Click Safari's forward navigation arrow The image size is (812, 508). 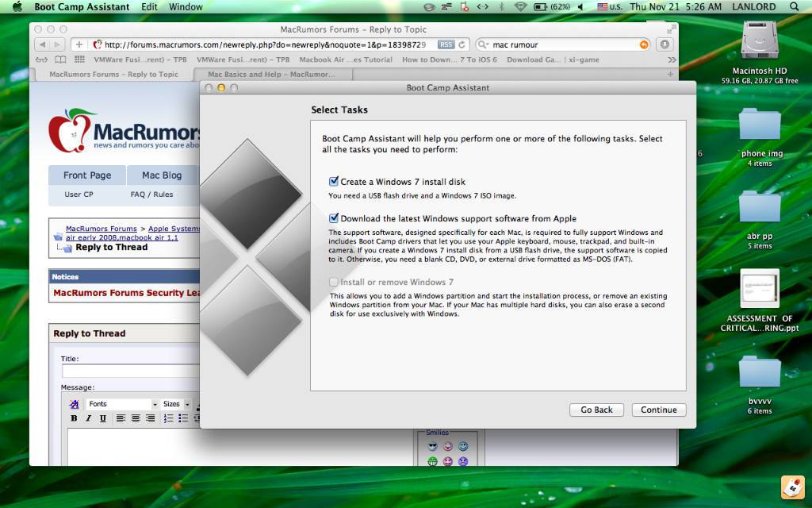tap(56, 44)
